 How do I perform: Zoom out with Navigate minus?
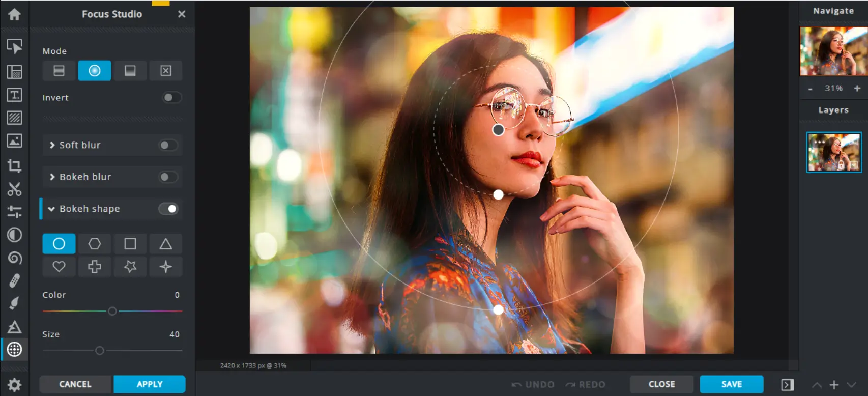pyautogui.click(x=811, y=89)
